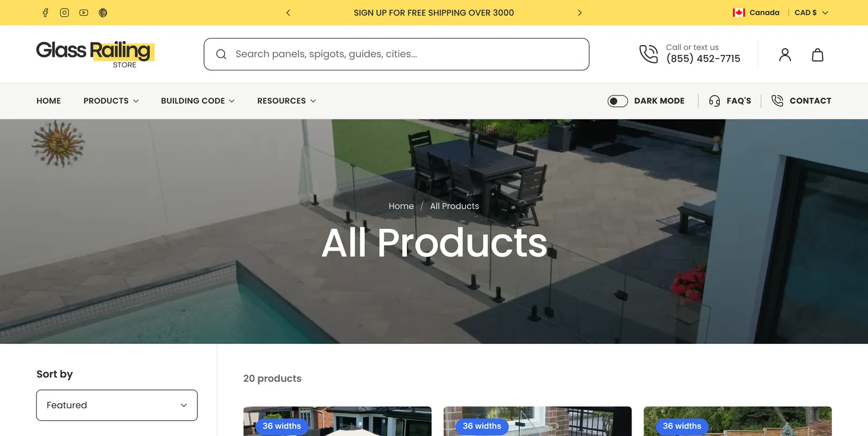This screenshot has width=868, height=436.
Task: Toggle the Dark Mode switch
Action: tap(617, 101)
